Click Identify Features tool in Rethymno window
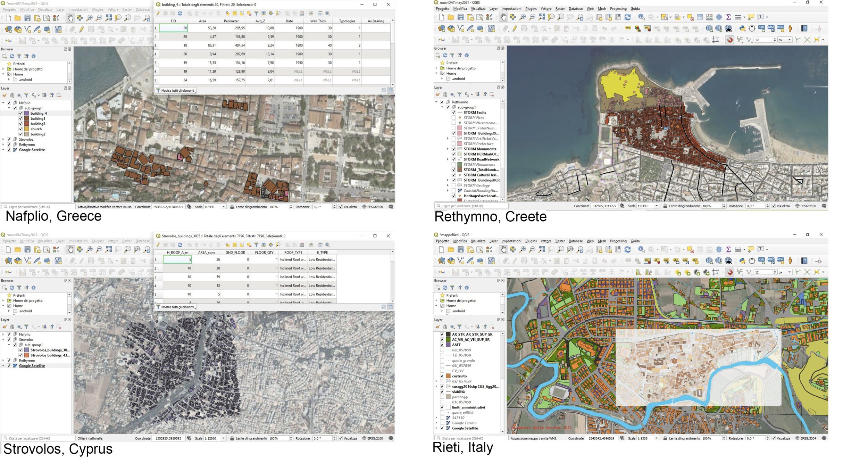 coord(642,17)
